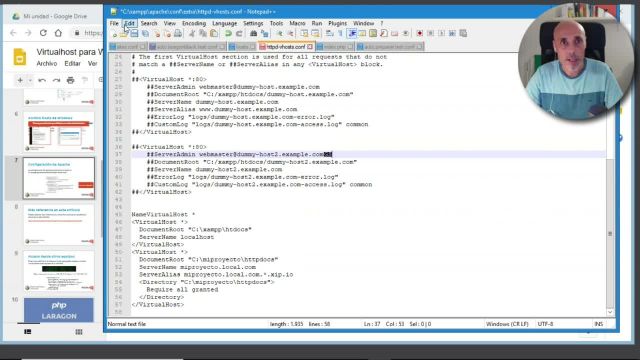Image resolution: width=640 pixels, height=360 pixels.
Task: Save the current file with the Save icon
Action: coord(134,34)
